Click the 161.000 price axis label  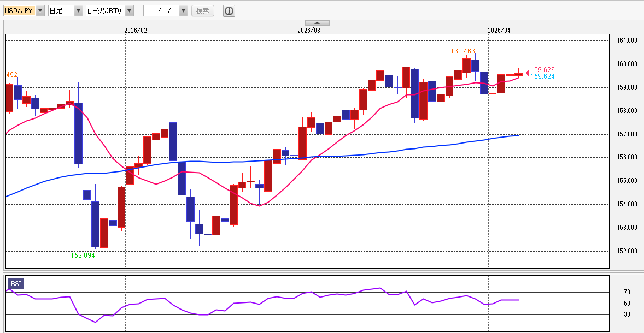627,40
